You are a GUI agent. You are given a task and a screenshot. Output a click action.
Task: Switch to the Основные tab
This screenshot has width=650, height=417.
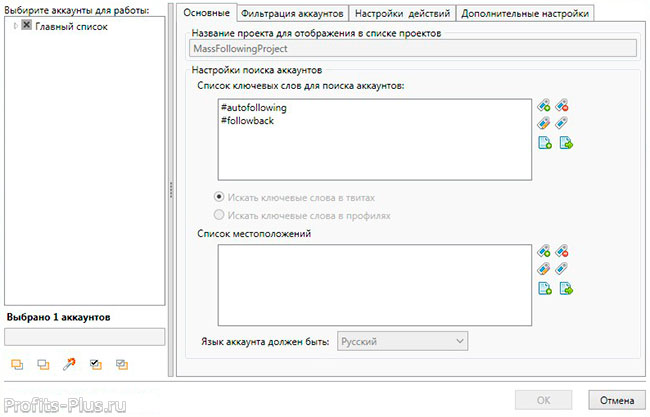pyautogui.click(x=206, y=12)
